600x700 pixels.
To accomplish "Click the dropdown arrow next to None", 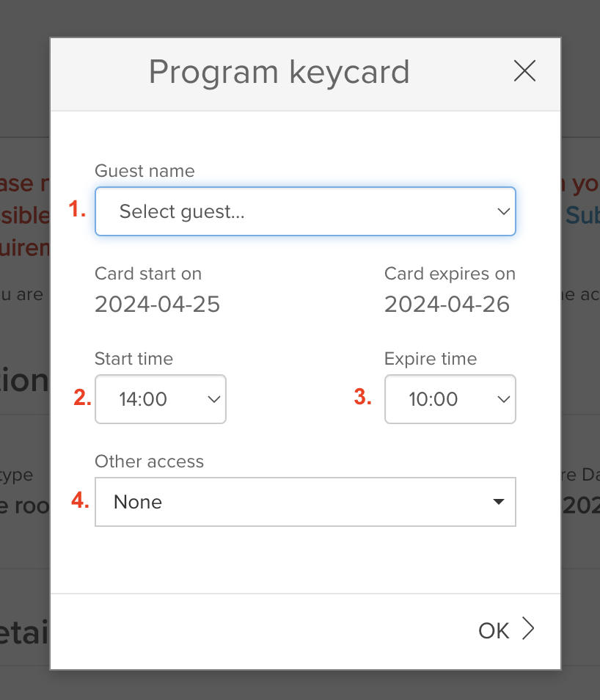I will coord(500,502).
